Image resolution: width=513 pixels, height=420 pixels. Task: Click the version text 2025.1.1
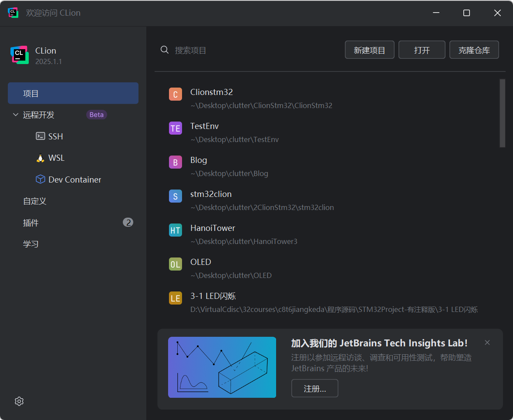click(48, 61)
